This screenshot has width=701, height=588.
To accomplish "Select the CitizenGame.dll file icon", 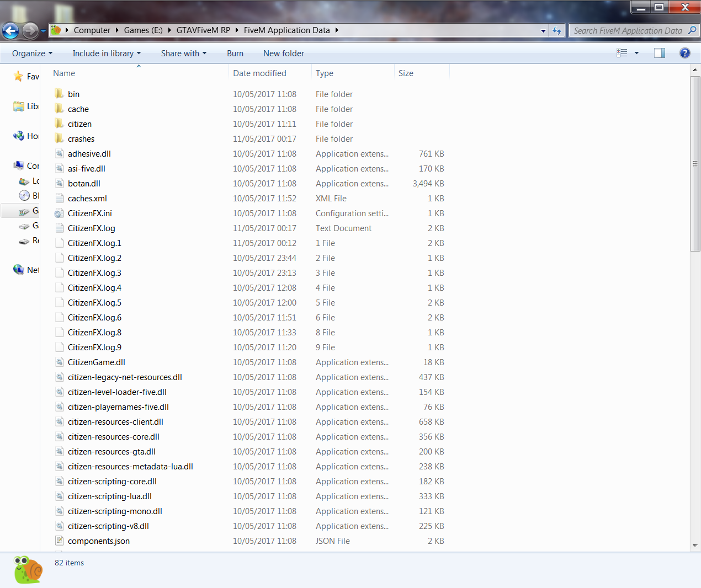I will pyautogui.click(x=59, y=362).
